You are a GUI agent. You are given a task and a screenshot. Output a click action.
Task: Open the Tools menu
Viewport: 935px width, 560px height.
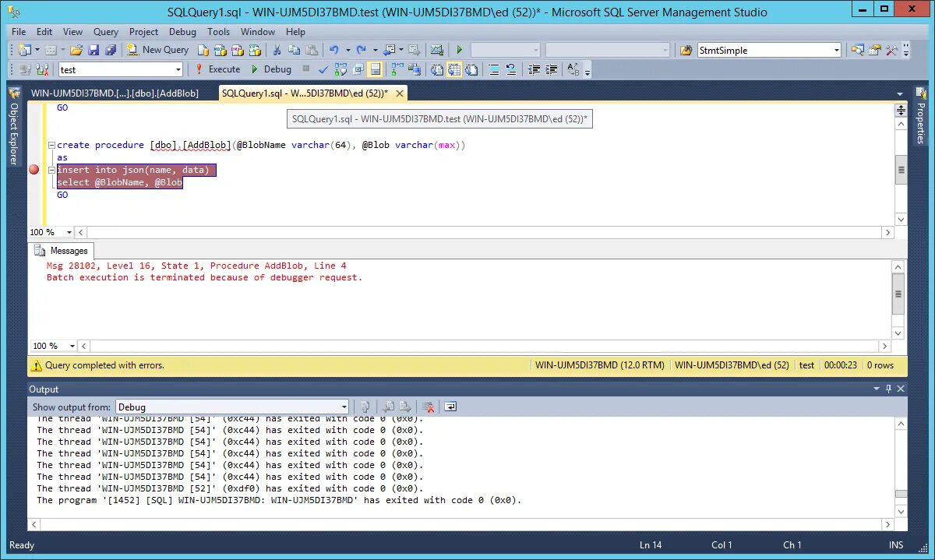218,32
